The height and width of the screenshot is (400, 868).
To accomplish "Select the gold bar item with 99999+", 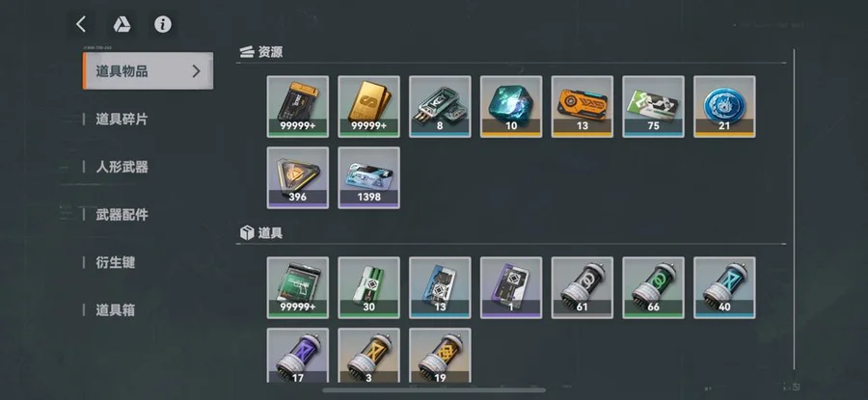I will [368, 107].
